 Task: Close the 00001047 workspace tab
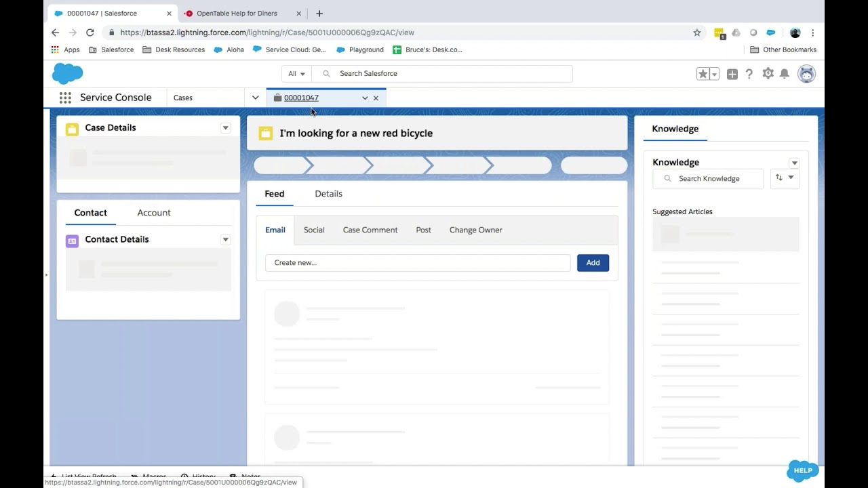click(376, 98)
